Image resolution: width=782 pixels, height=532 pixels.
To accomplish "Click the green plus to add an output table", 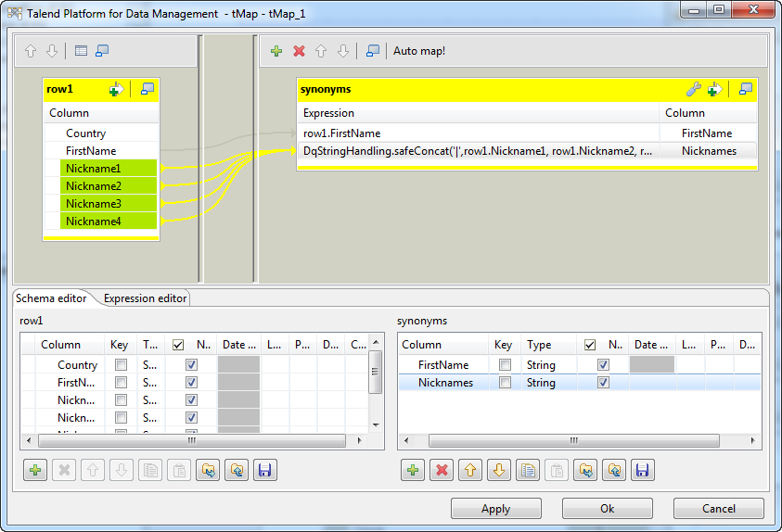I will tap(276, 51).
